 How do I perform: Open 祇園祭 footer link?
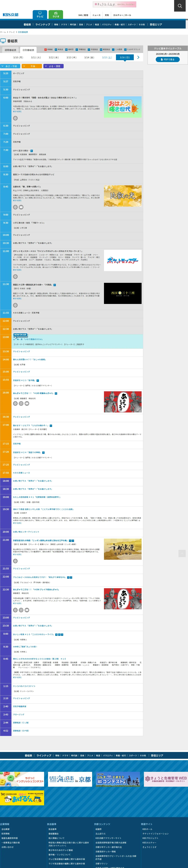pos(98,829)
